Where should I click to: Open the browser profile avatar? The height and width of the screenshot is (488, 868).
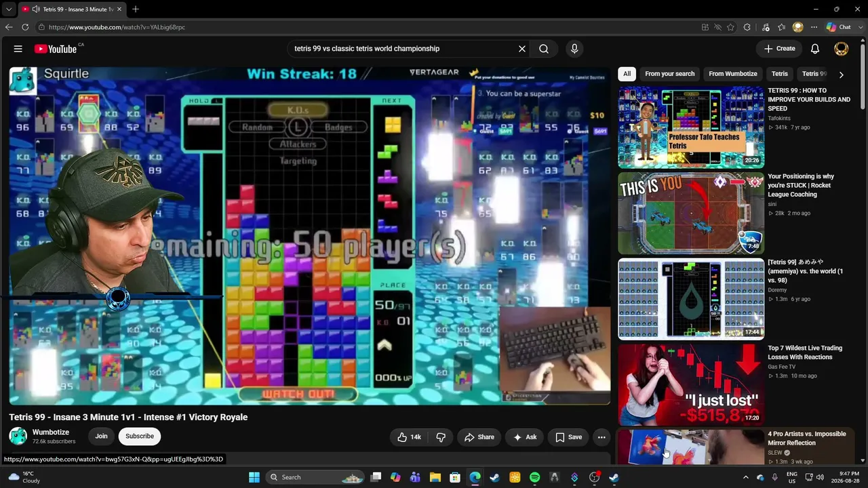click(x=798, y=27)
